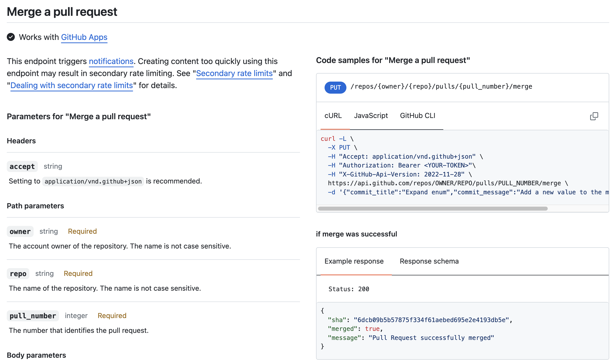Click the PUT method badge
The image size is (615, 364).
[x=335, y=87]
